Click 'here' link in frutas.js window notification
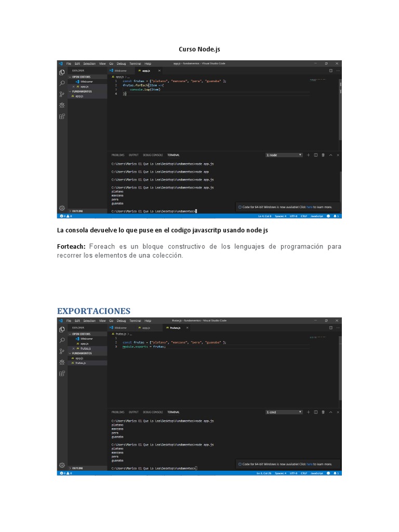The width and height of the screenshot is (399, 532). pos(310,464)
